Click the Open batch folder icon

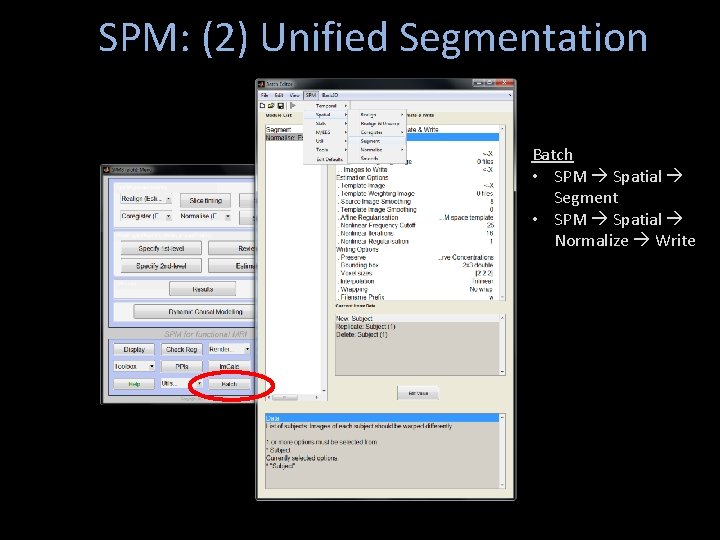pyautogui.click(x=271, y=106)
